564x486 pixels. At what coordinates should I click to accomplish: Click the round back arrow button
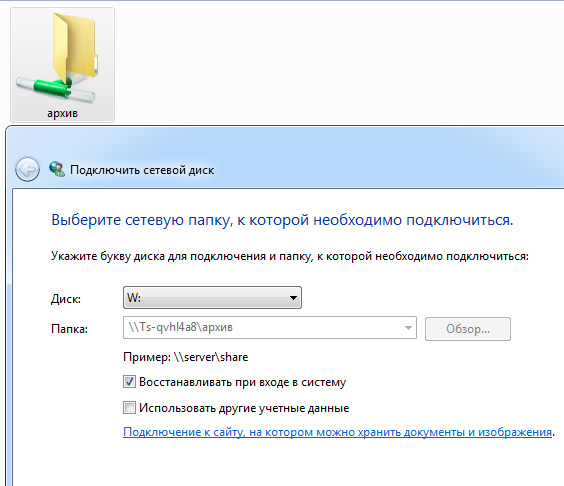click(x=27, y=169)
